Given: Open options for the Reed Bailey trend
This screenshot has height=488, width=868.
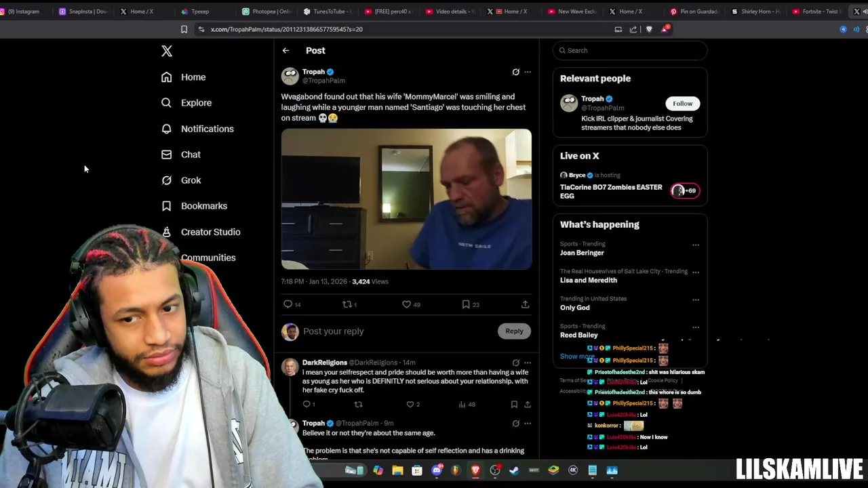Looking at the screenshot, I should point(696,327).
